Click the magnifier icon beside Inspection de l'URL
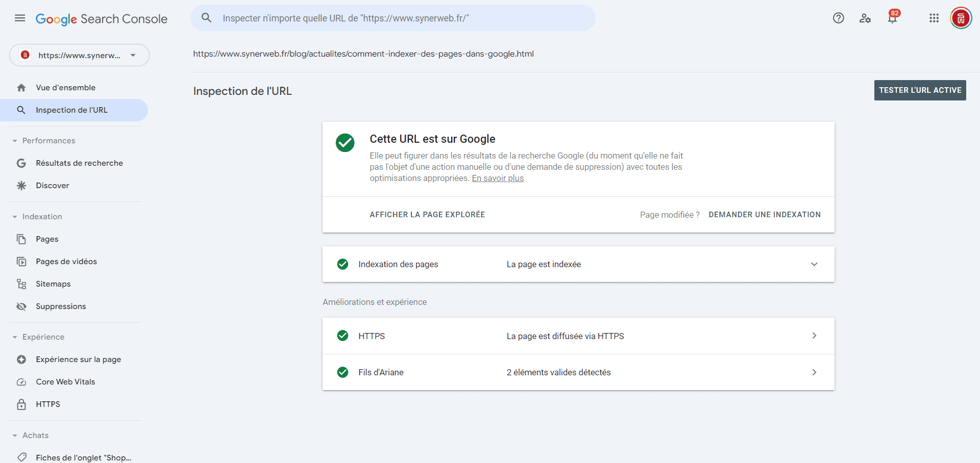This screenshot has height=463, width=980. point(21,110)
